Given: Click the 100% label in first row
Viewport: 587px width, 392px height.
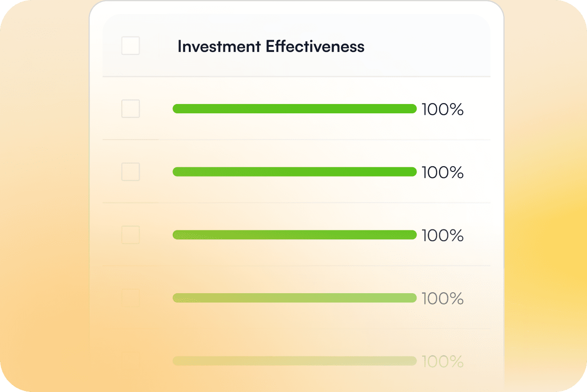Looking at the screenshot, I should 442,110.
